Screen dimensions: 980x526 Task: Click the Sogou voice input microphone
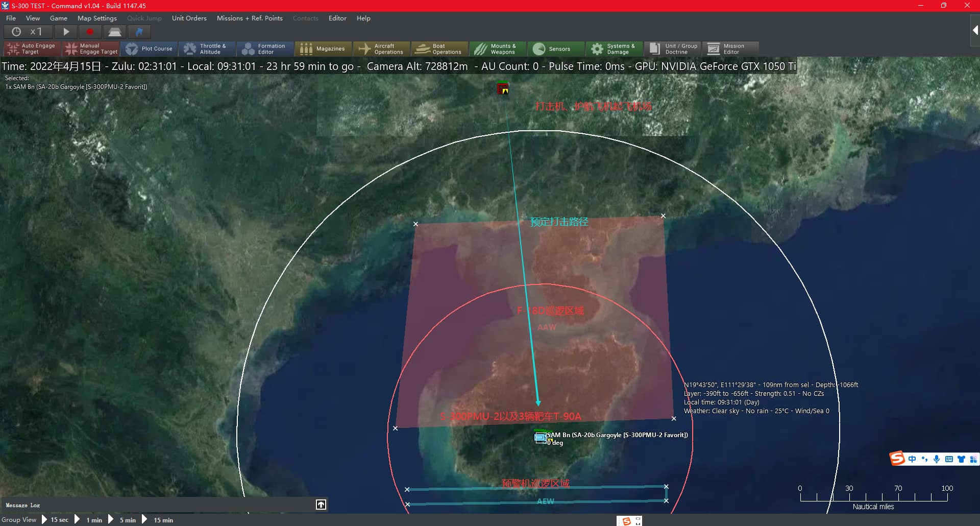[x=937, y=459]
